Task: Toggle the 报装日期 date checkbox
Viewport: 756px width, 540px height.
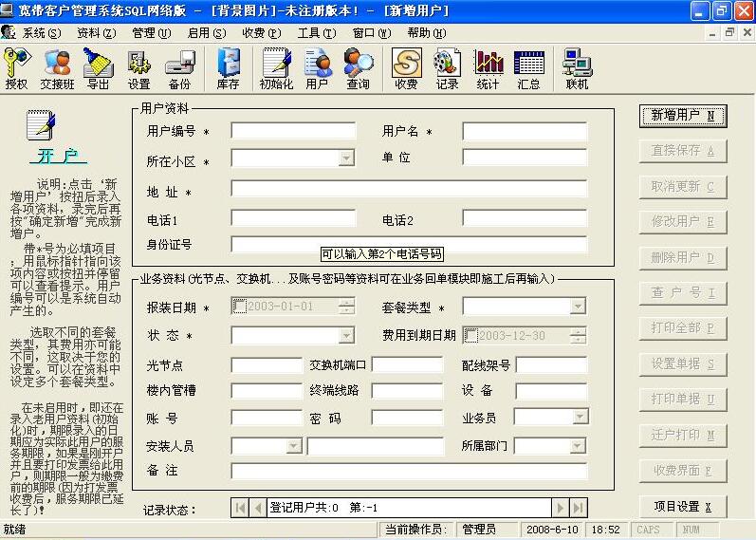Action: [x=239, y=306]
